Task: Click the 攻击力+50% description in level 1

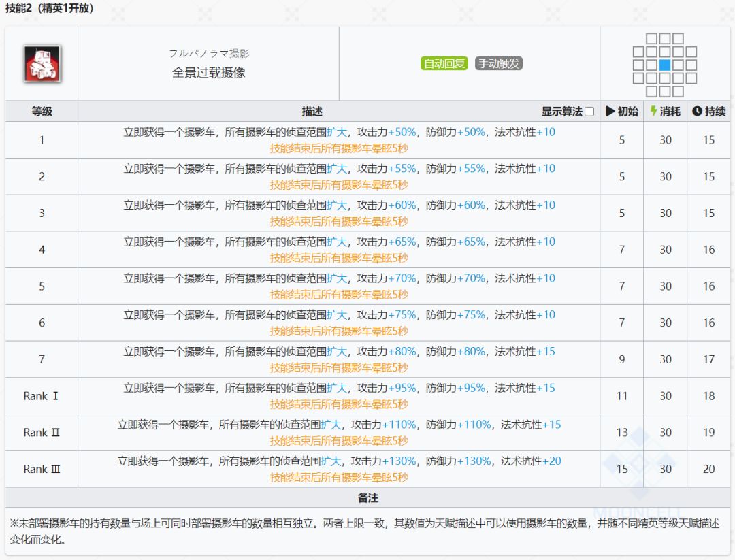Action: [x=387, y=132]
